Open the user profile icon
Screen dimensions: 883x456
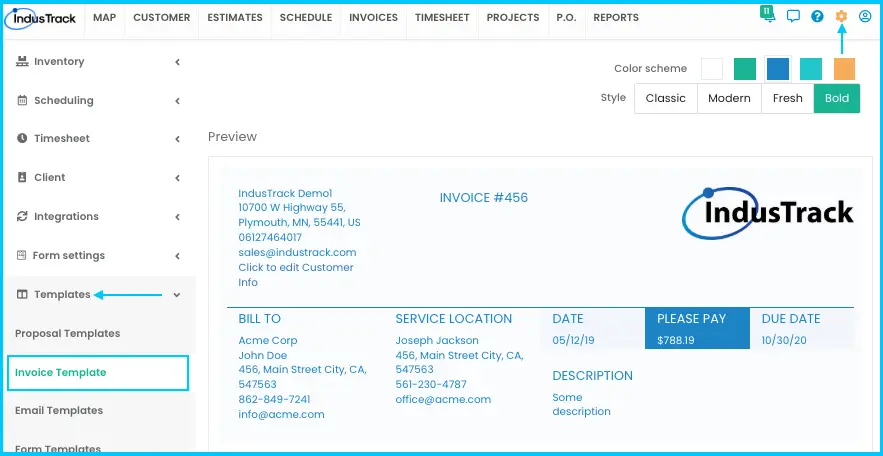point(865,16)
